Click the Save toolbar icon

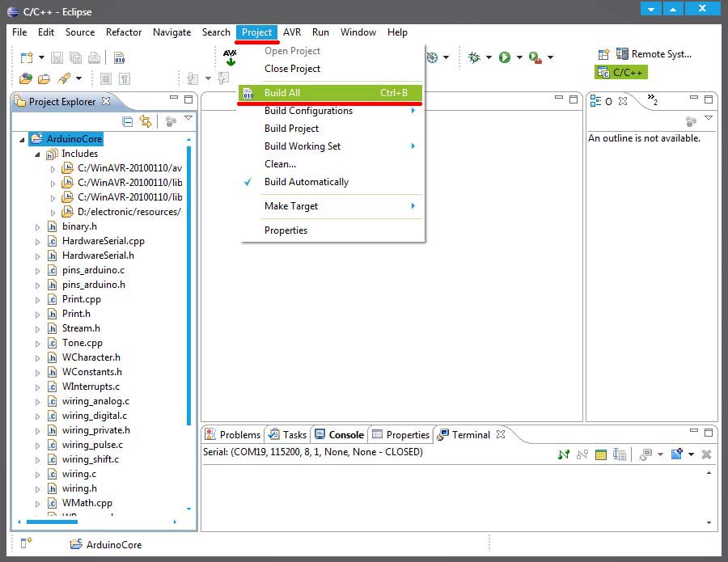coord(57,57)
